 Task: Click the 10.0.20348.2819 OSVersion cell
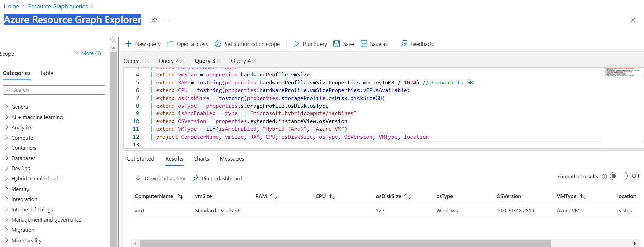(x=515, y=211)
